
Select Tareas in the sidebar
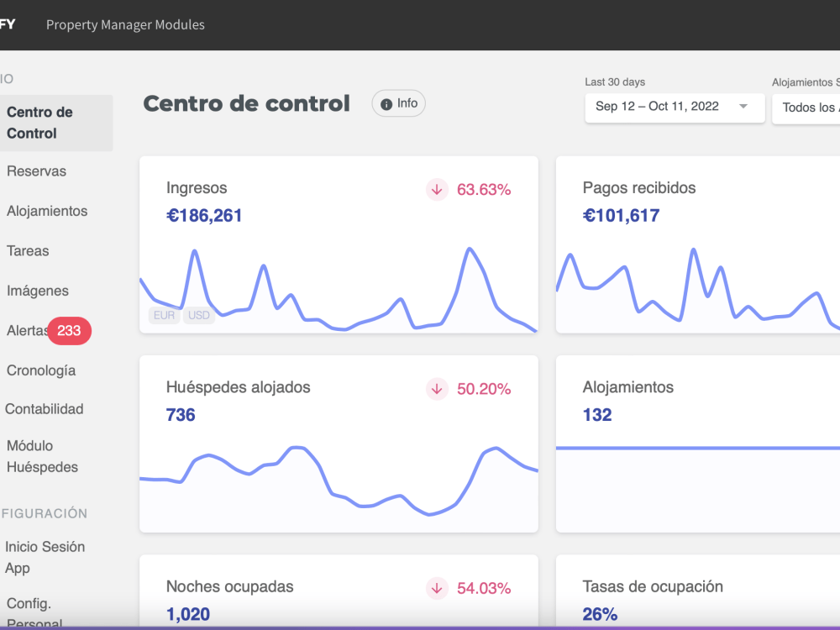coord(28,250)
